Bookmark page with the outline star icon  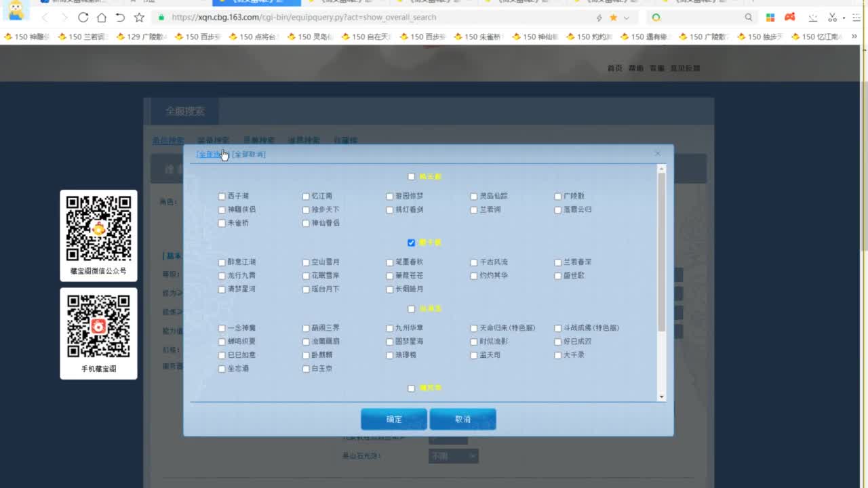[x=139, y=18]
